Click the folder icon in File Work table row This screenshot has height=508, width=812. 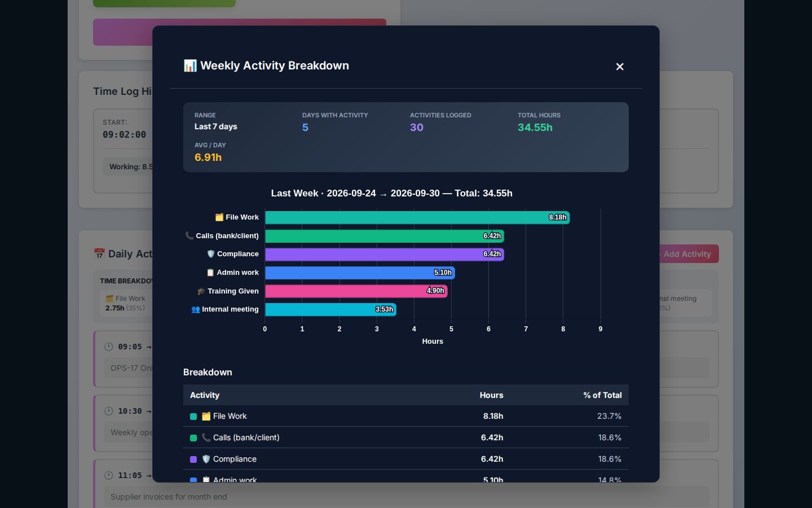[x=206, y=416]
